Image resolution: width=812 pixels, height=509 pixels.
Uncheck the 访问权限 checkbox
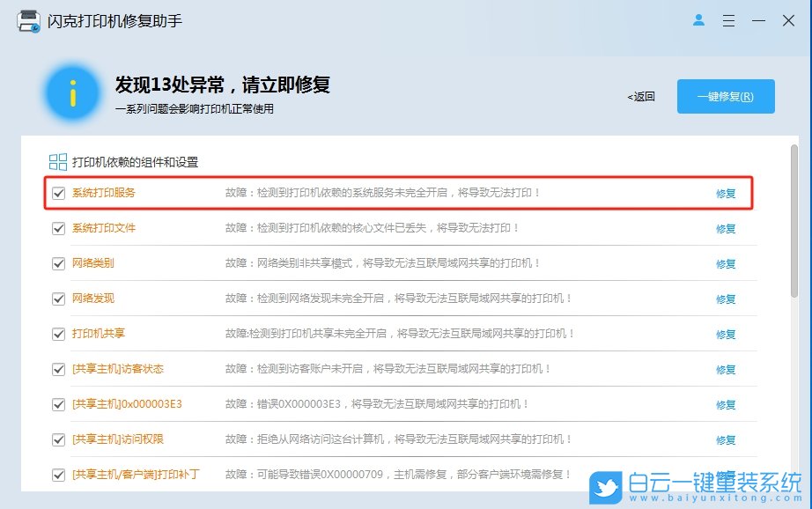57,439
